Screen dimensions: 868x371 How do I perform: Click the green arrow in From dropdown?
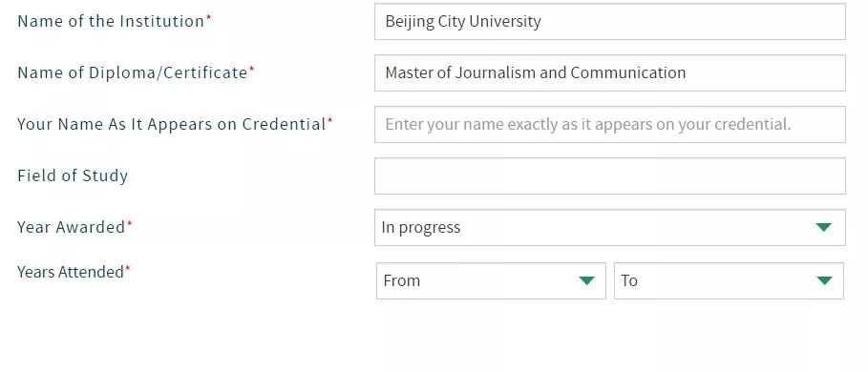point(587,281)
